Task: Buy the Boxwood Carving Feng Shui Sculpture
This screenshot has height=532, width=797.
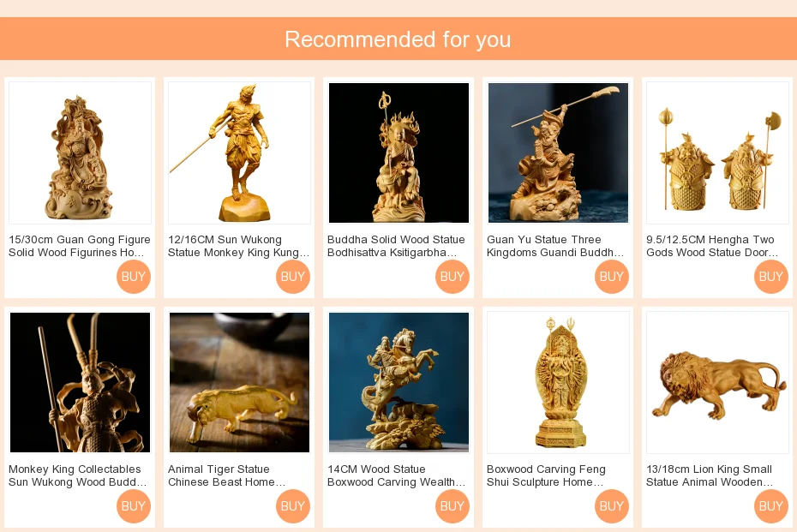Action: (x=612, y=506)
